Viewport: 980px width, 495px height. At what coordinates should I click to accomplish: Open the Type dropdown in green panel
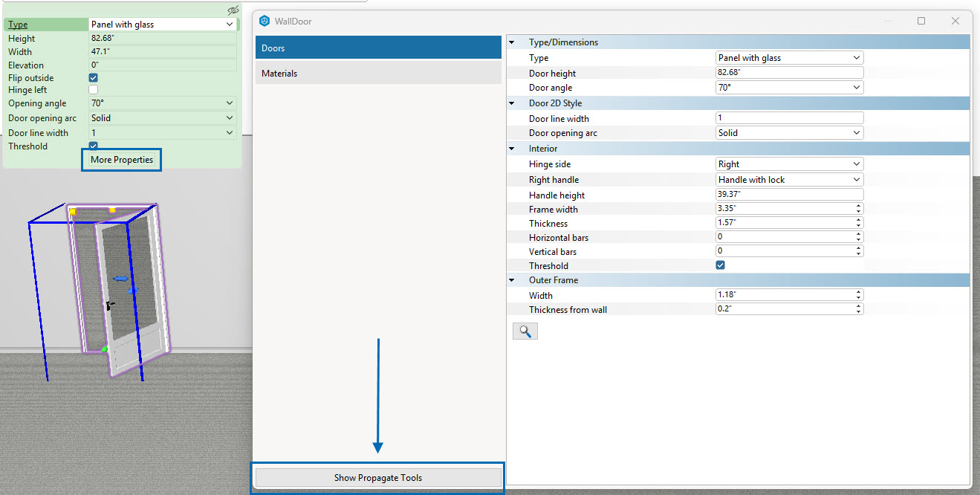click(x=163, y=25)
